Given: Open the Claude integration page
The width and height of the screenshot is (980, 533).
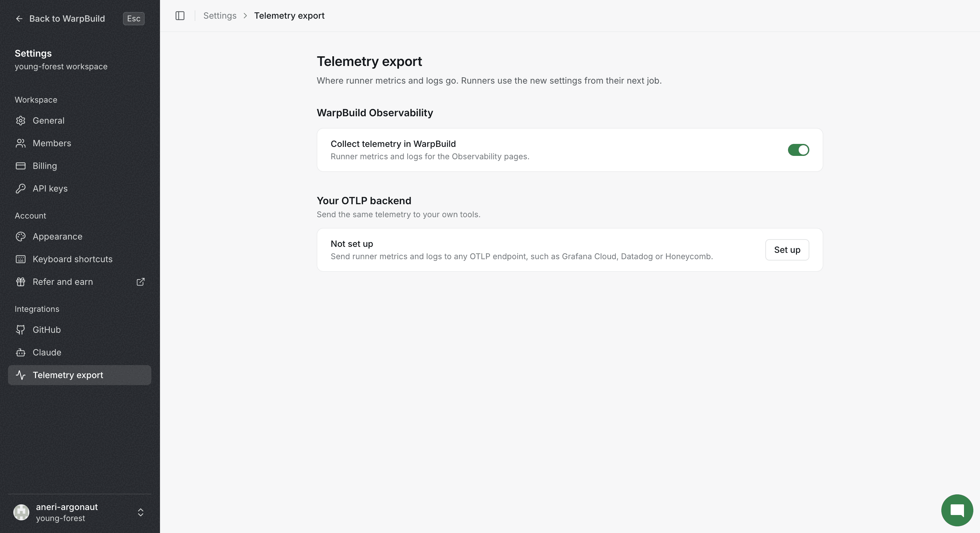Looking at the screenshot, I should 80,352.
